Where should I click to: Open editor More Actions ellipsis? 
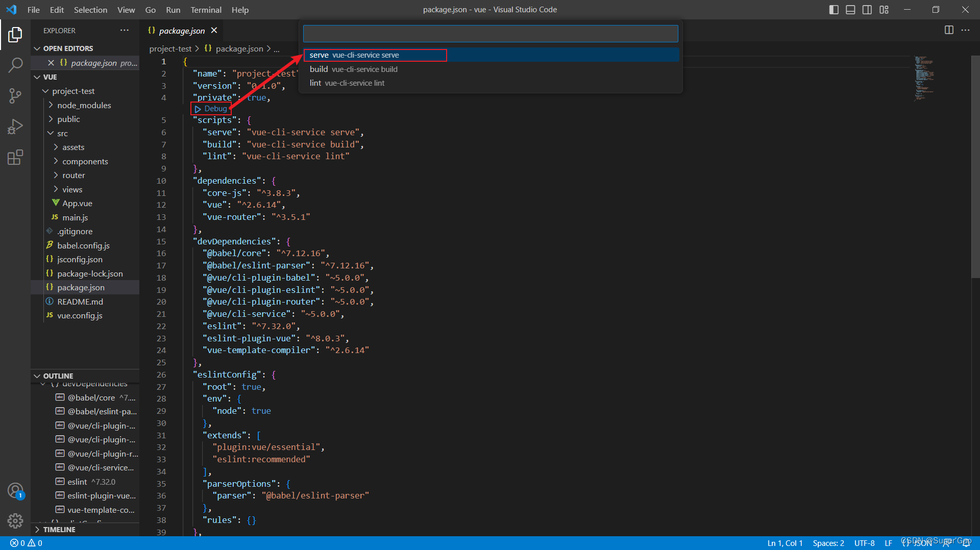(965, 30)
